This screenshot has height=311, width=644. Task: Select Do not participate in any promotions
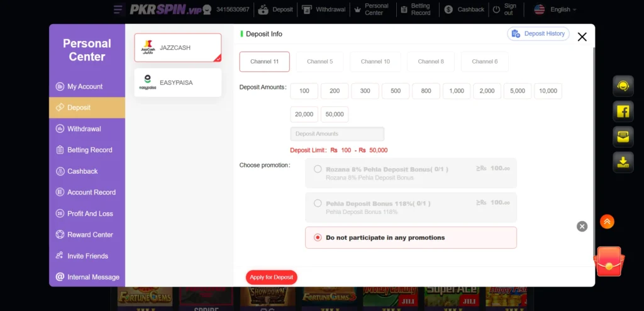pyautogui.click(x=411, y=237)
